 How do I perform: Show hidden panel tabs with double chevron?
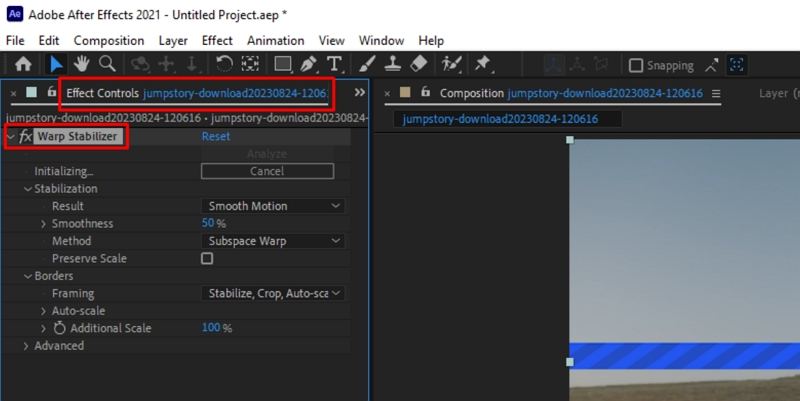[360, 92]
